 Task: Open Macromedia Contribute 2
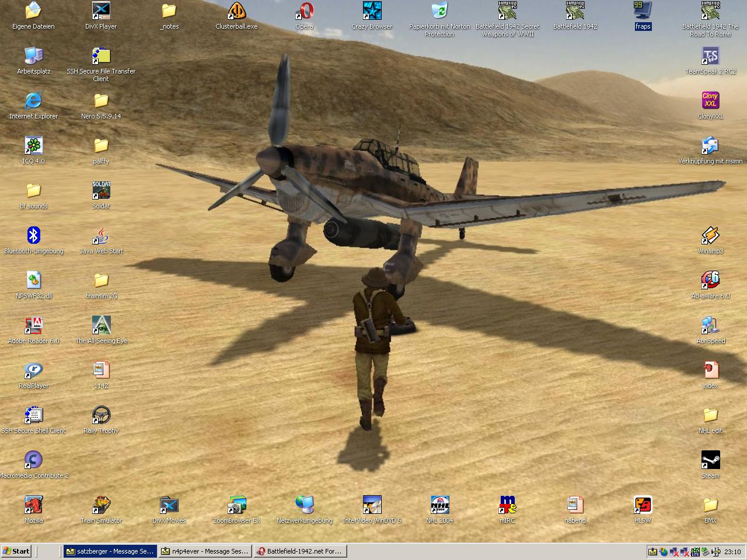coord(33,465)
